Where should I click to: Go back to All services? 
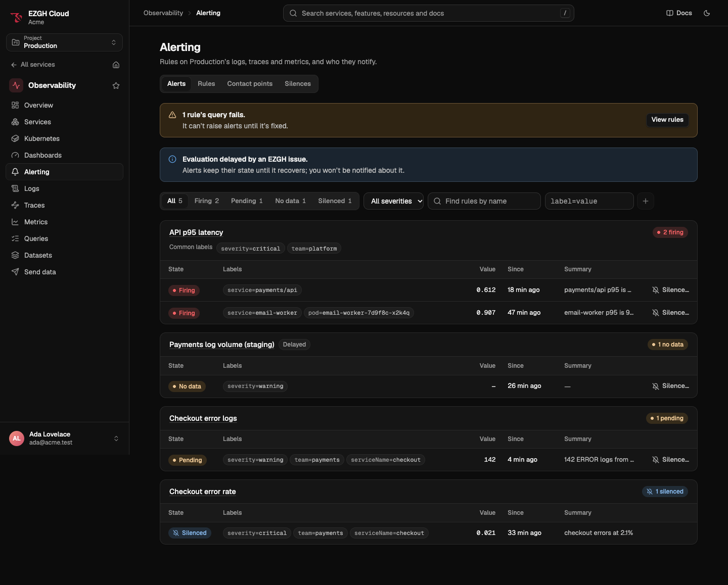pos(33,65)
